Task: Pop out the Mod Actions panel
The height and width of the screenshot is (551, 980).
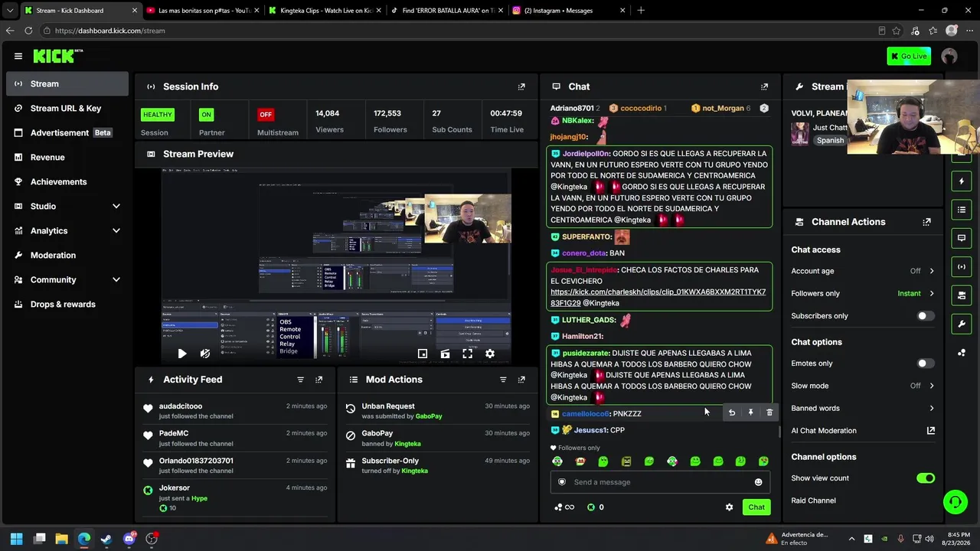Action: point(521,380)
